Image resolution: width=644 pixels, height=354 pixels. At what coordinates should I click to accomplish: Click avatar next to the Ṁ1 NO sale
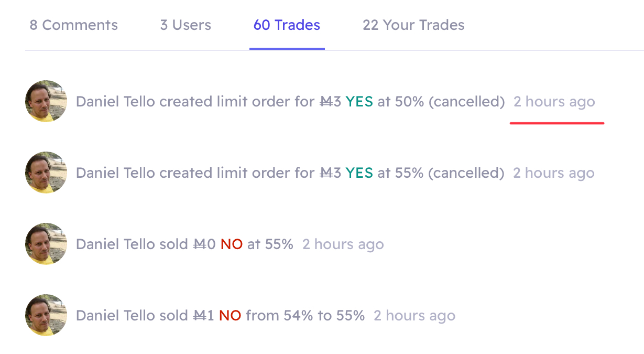pyautogui.click(x=46, y=315)
